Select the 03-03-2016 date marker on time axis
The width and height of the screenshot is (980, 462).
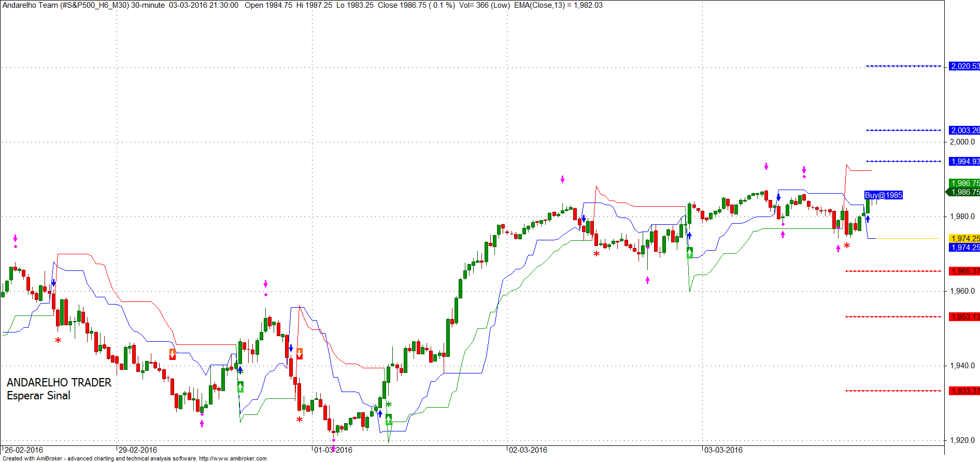pyautogui.click(x=723, y=450)
